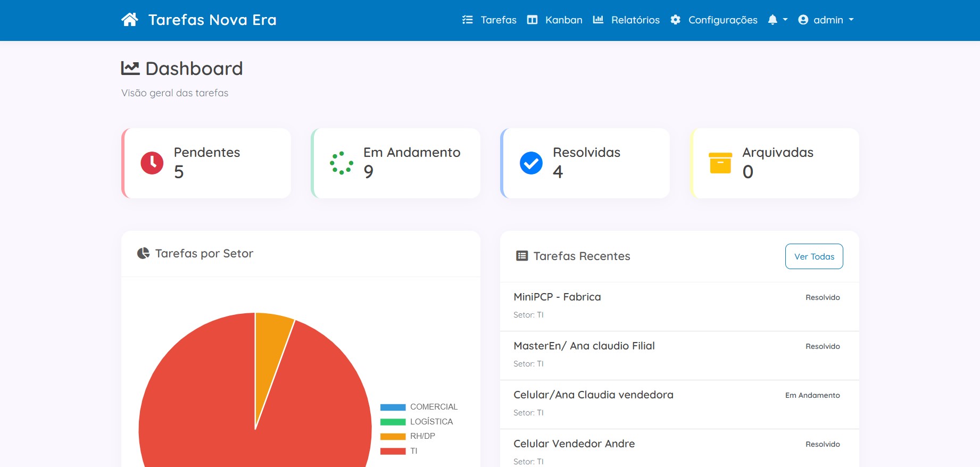Click the Ver Todas button
The width and height of the screenshot is (980, 467).
pos(814,256)
